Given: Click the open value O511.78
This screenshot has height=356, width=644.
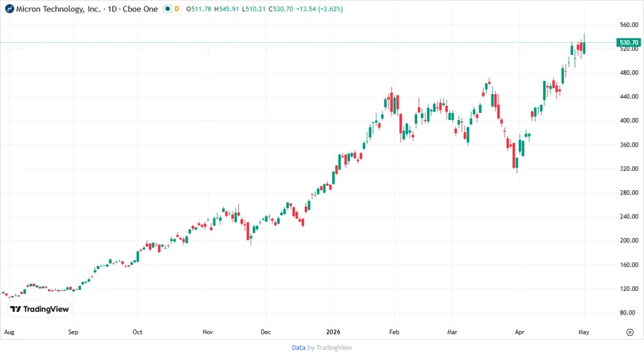Looking at the screenshot, I should (199, 9).
